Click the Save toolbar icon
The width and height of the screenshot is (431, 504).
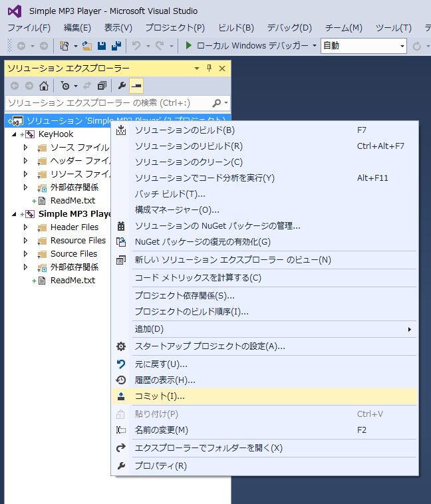pyautogui.click(x=102, y=46)
